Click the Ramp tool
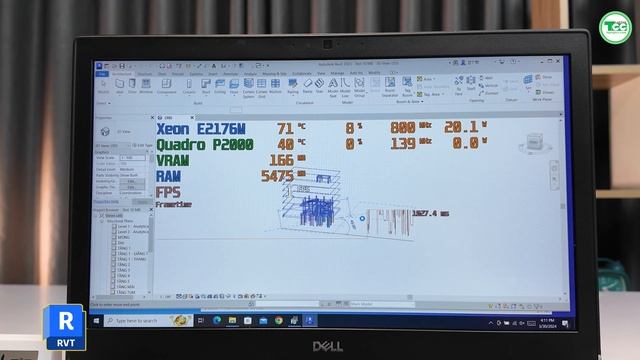The height and width of the screenshot is (360, 640). pos(307,87)
